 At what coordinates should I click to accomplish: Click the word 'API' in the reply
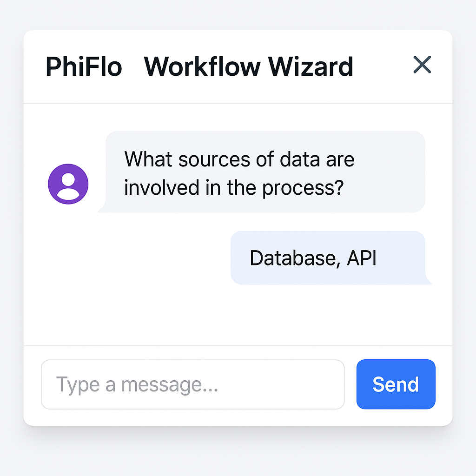(x=361, y=258)
